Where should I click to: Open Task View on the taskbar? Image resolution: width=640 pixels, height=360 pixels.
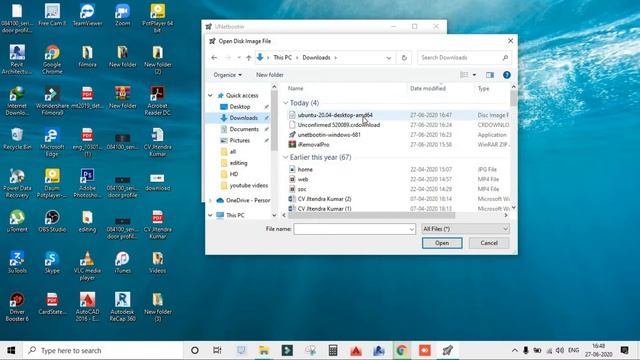[x=217, y=350]
